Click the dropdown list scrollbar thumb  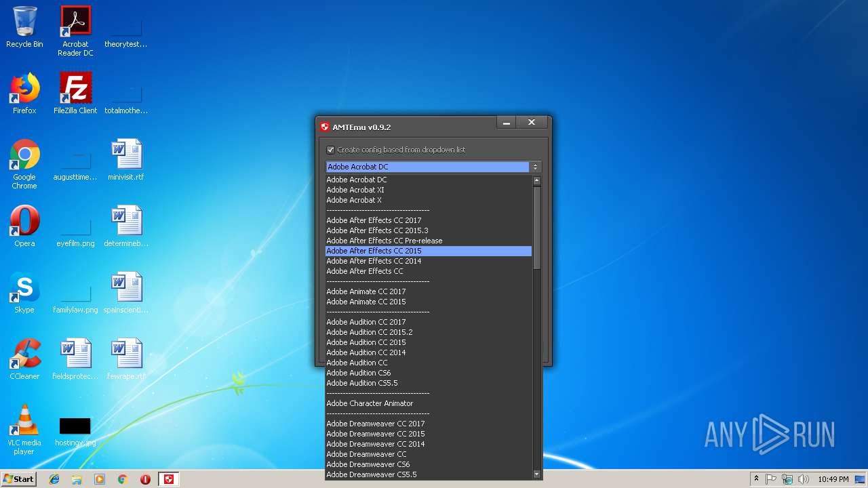tap(537, 228)
